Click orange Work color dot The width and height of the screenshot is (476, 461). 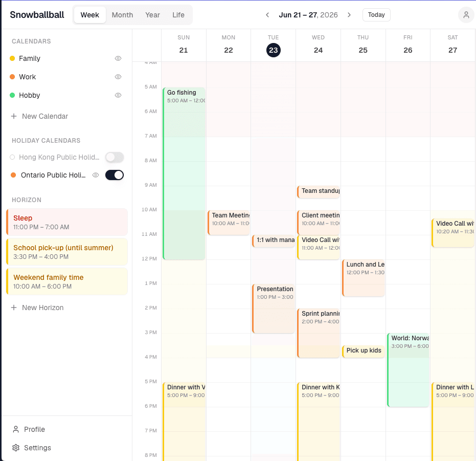coord(12,77)
